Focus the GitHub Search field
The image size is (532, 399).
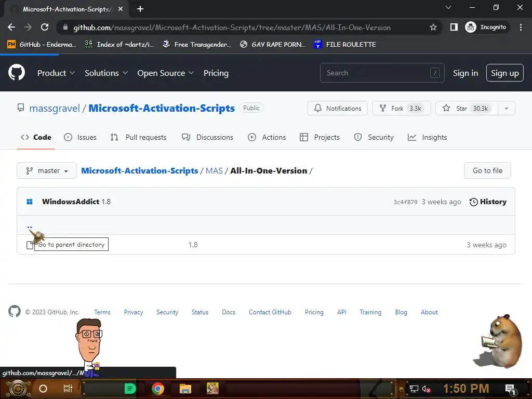[382, 73]
